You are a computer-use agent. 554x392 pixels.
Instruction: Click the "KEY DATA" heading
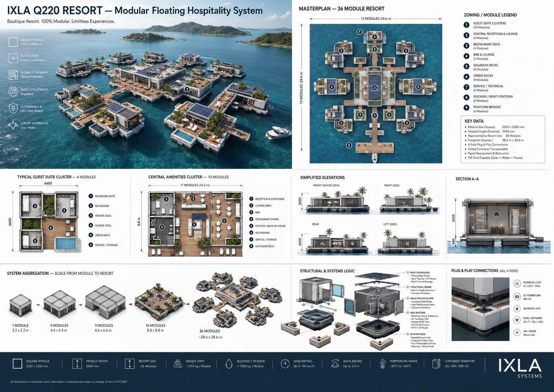474,121
